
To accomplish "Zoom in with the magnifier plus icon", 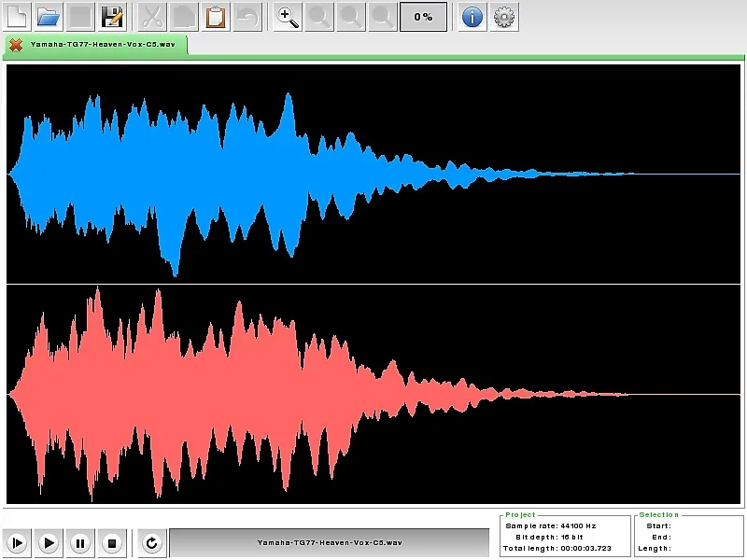I will 289,16.
